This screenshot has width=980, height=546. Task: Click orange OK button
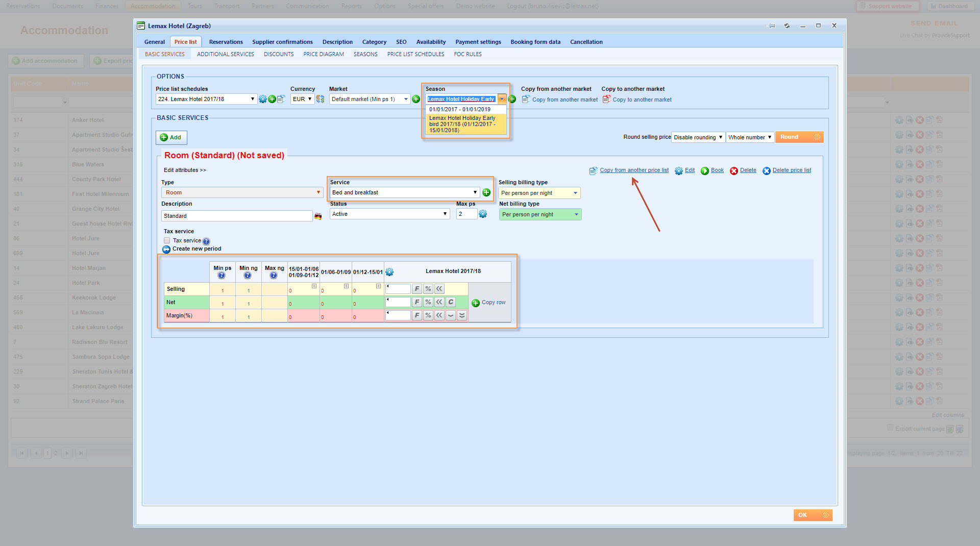pos(813,515)
